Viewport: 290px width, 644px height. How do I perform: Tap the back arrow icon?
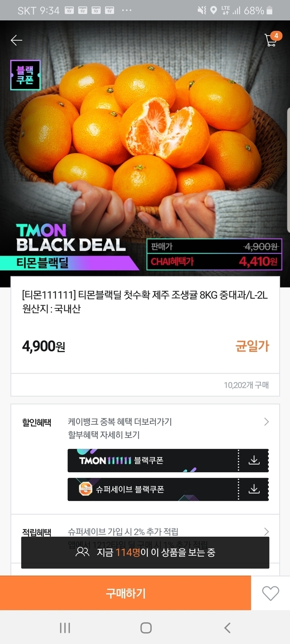click(16, 41)
